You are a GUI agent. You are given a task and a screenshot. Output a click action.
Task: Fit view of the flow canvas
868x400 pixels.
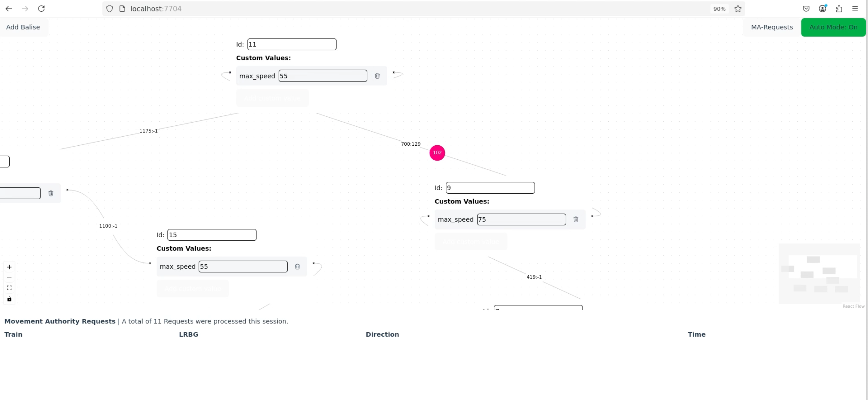[x=9, y=288]
